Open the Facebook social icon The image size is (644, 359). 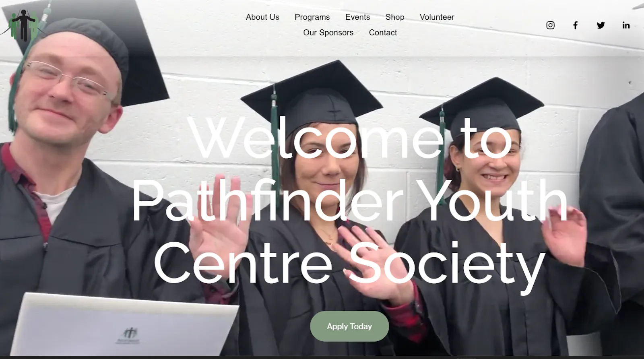575,25
